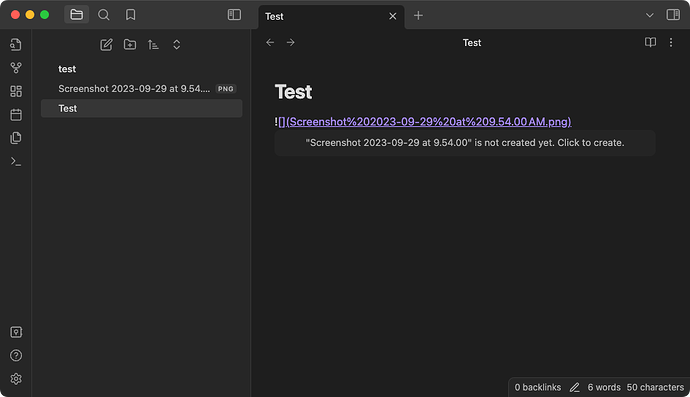Toggle the right sidebar panel

tap(673, 15)
